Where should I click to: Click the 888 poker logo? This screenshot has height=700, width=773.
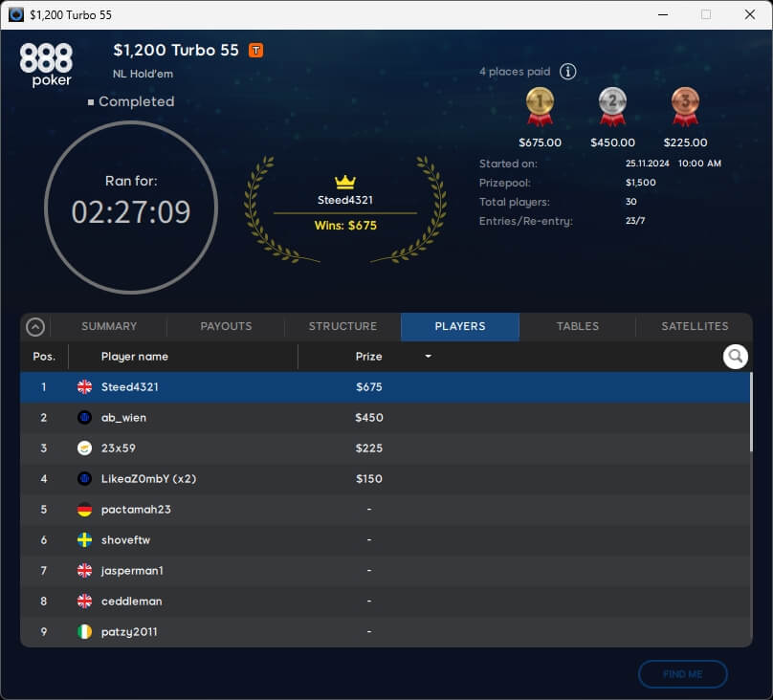click(x=46, y=64)
